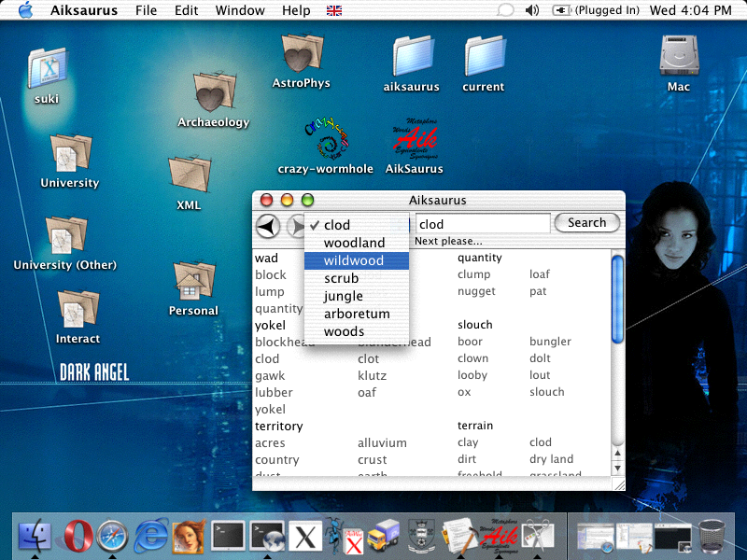This screenshot has width=747, height=560.
Task: Open the Mac hard drive icon
Action: point(679,56)
